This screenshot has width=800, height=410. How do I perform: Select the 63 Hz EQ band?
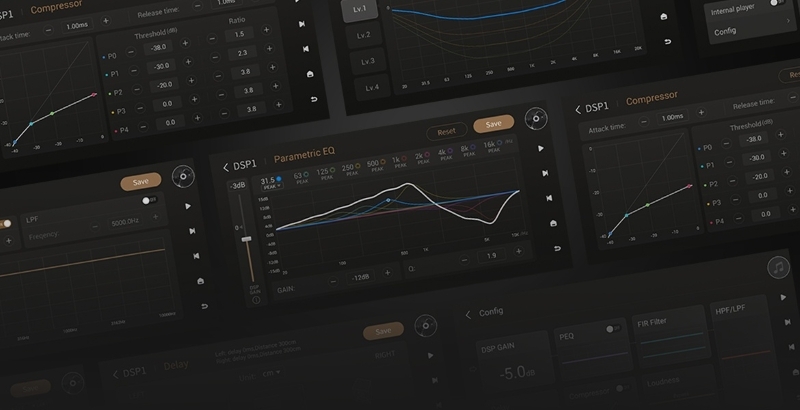click(301, 176)
